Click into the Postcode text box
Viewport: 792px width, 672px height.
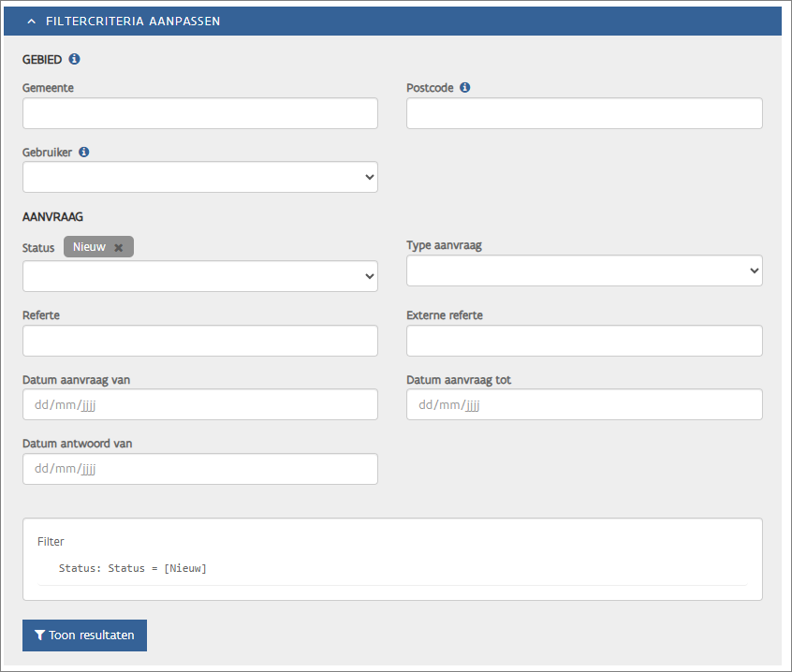coord(583,113)
